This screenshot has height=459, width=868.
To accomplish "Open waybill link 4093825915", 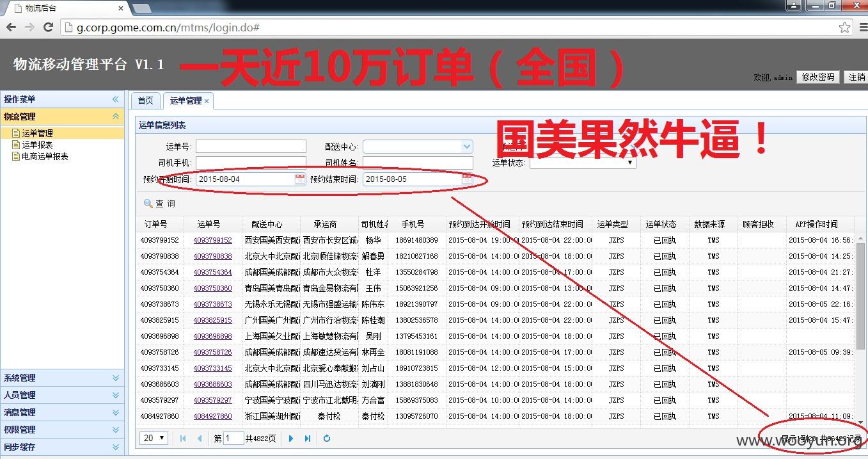I will [213, 320].
